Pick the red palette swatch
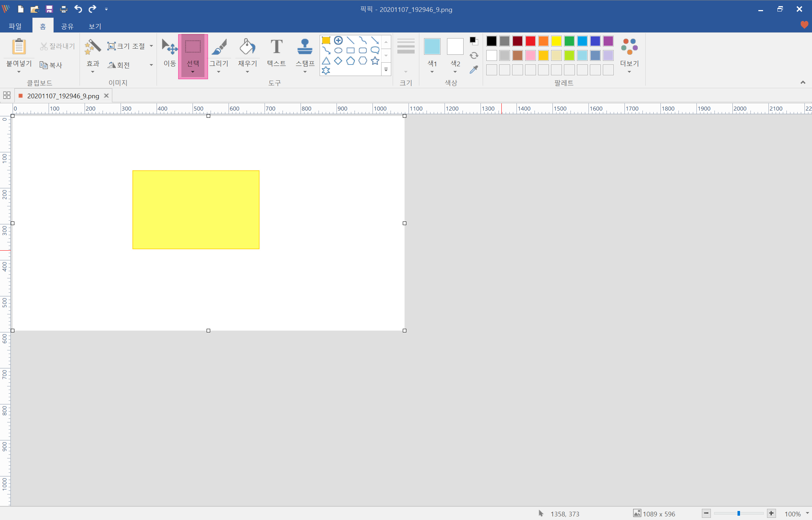This screenshot has height=520, width=812. click(530, 41)
